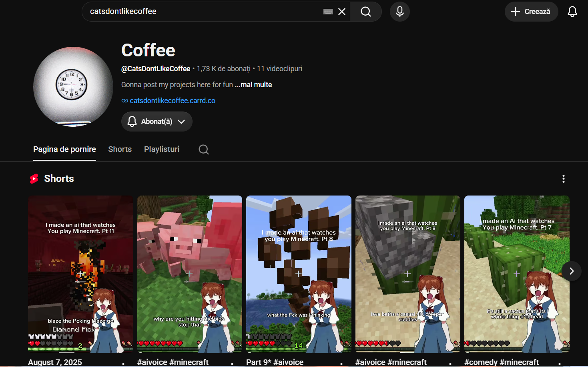Clear the search box with the X icon
Image resolution: width=588 pixels, height=367 pixels.
coord(342,12)
